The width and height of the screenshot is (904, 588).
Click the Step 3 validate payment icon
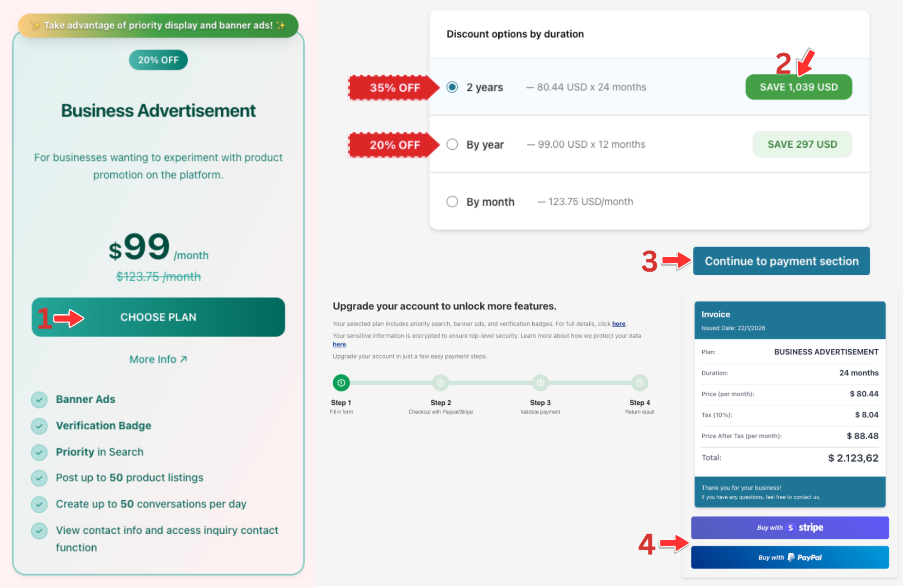click(540, 383)
